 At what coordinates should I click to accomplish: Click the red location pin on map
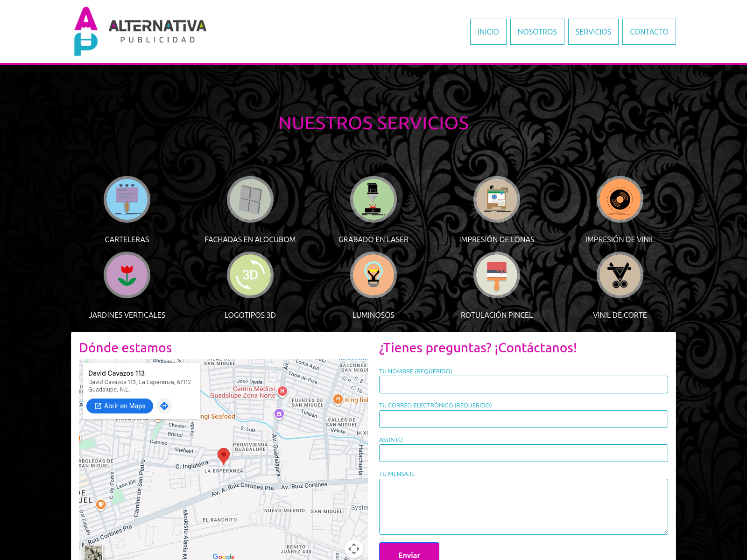pyautogui.click(x=224, y=456)
